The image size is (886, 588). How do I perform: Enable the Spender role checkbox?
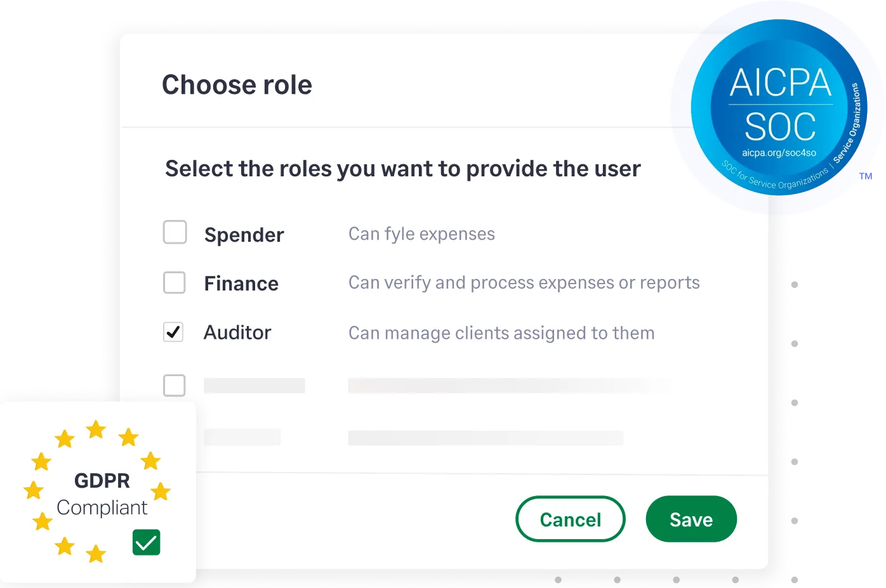[175, 232]
